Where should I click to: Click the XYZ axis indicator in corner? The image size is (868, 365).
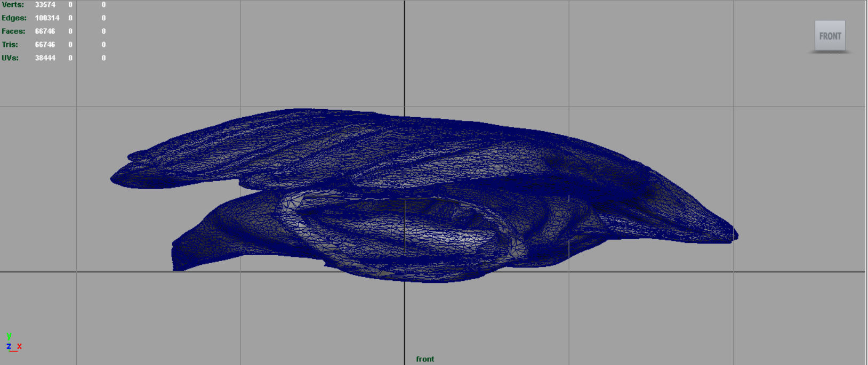click(x=14, y=342)
